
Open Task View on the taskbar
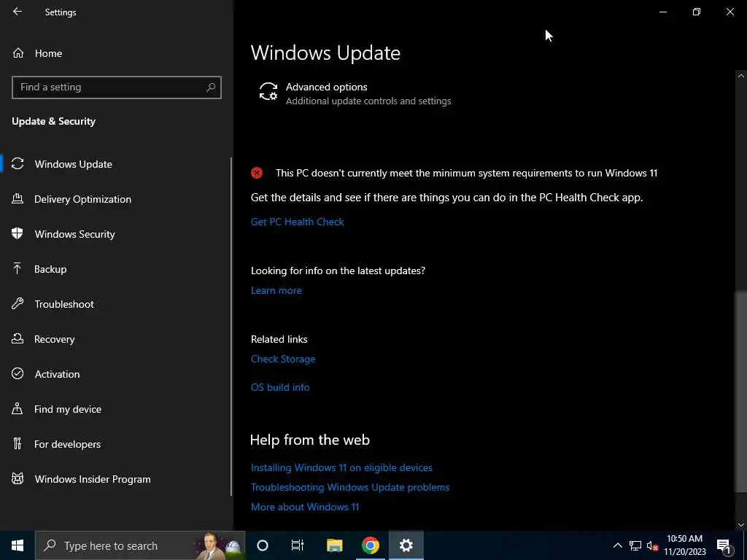click(x=298, y=545)
